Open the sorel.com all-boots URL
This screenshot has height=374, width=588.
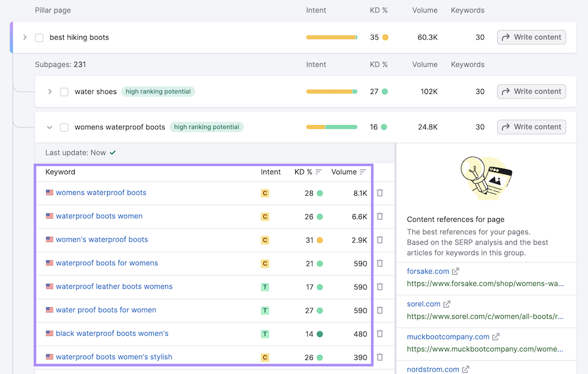pos(485,316)
